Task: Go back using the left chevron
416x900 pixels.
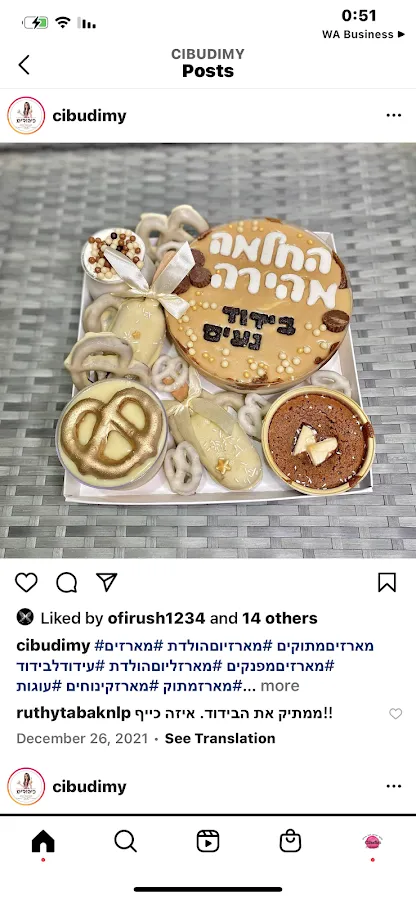Action: (24, 64)
